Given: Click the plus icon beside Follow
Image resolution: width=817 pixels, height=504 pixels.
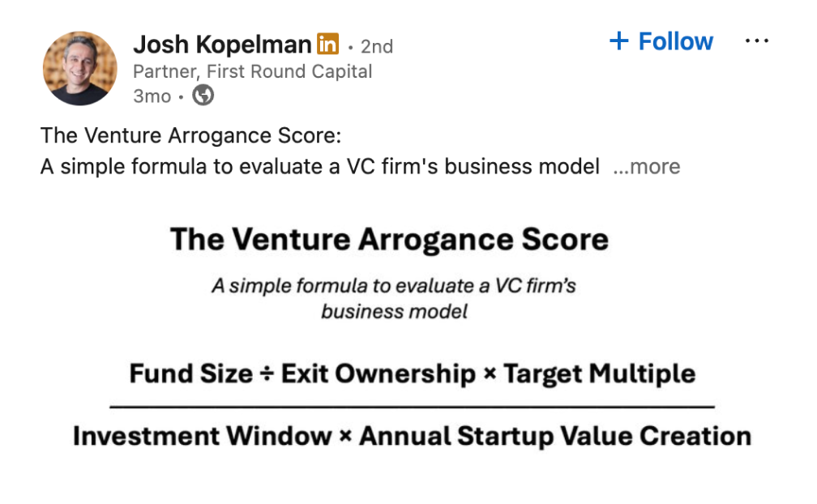Looking at the screenshot, I should coord(619,41).
